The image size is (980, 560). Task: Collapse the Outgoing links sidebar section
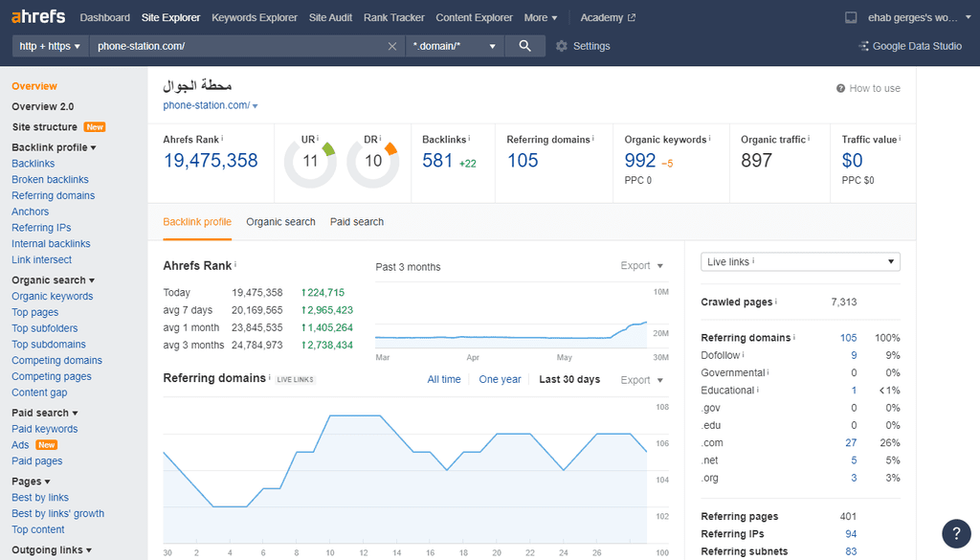point(52,550)
